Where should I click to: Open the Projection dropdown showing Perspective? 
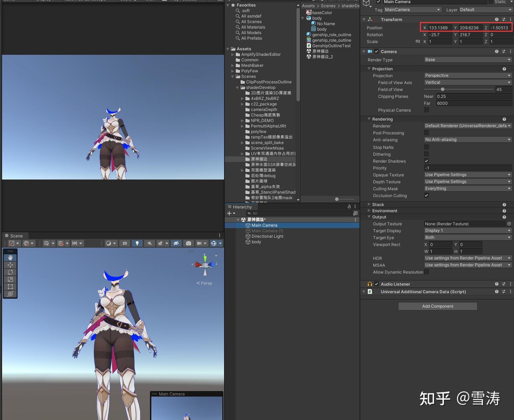coord(468,75)
